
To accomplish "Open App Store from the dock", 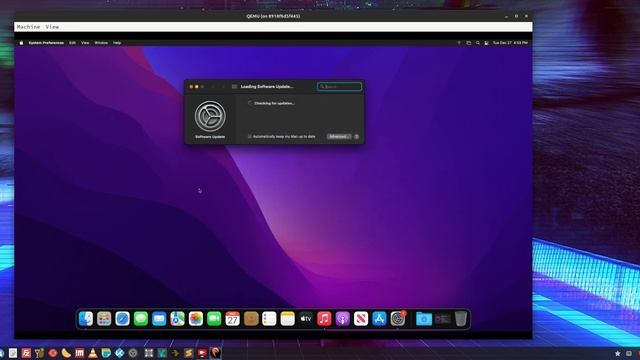I will pos(380,319).
